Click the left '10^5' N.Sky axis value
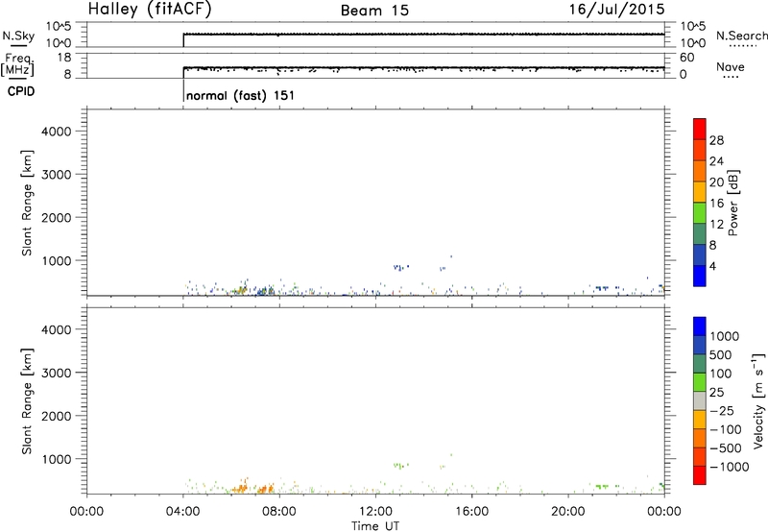This screenshot has height=532, width=768. coord(59,26)
